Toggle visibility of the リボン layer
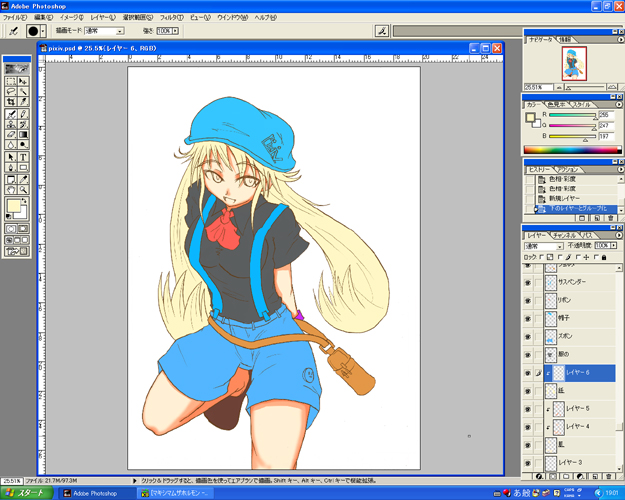 tap(528, 300)
